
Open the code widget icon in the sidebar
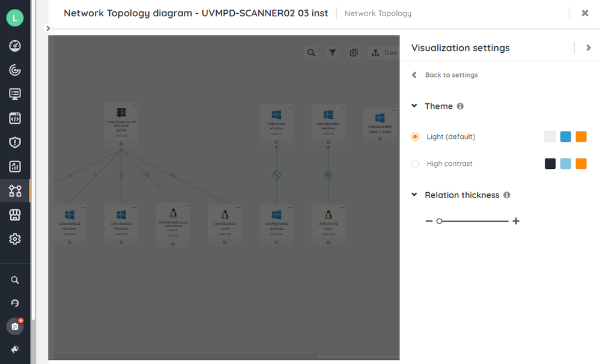[x=14, y=118]
